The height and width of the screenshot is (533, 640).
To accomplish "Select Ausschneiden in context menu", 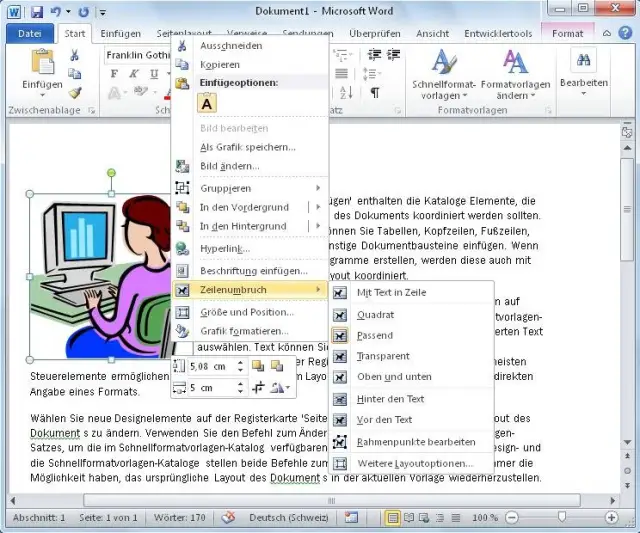I will (250, 46).
